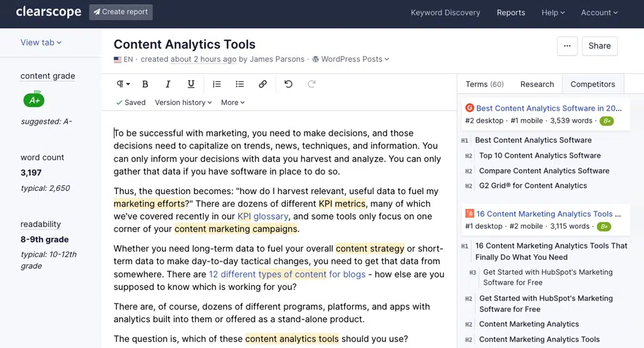Screen dimensions: 644x348
Task: Open the WordPress Posts dropdown
Action: pos(351,59)
